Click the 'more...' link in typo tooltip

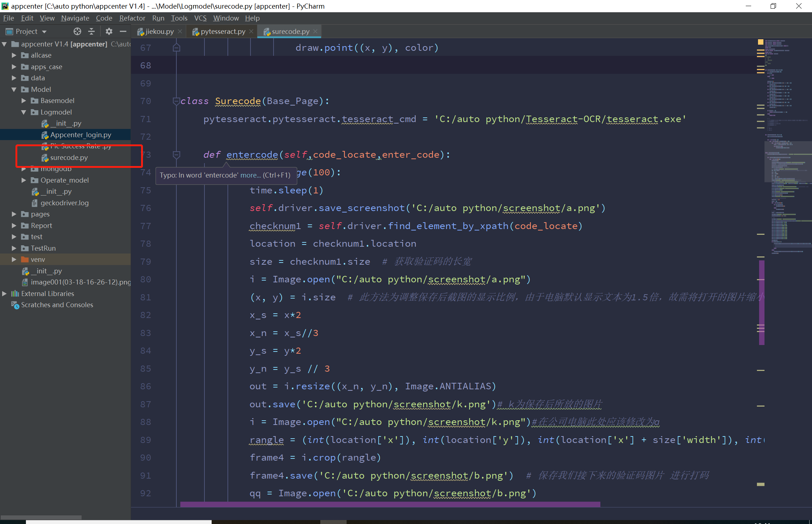click(x=251, y=175)
